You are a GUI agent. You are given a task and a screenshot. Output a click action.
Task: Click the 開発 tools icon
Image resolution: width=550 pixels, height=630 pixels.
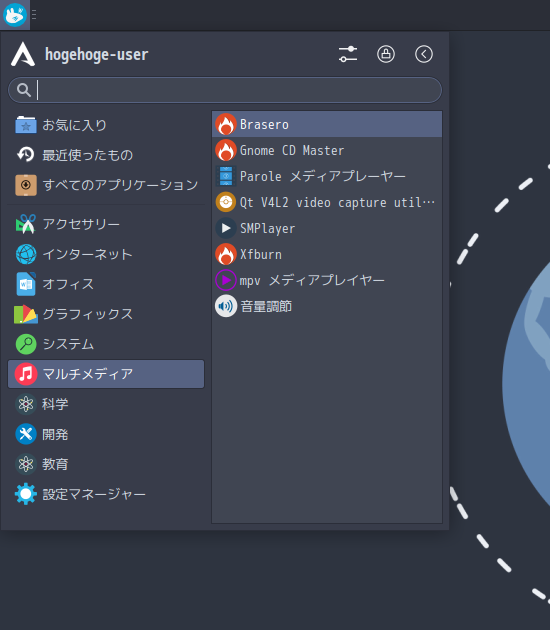coord(26,434)
